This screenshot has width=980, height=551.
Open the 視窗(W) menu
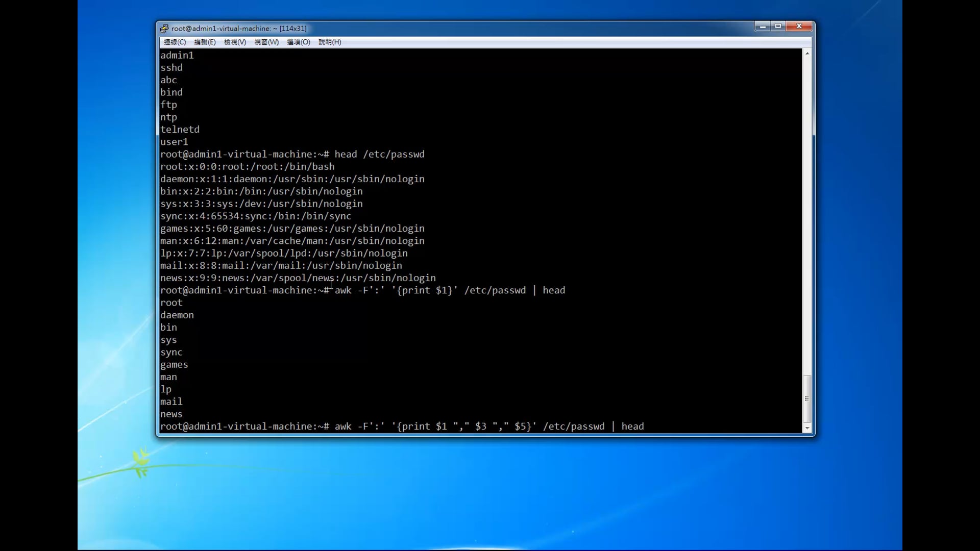pyautogui.click(x=266, y=42)
